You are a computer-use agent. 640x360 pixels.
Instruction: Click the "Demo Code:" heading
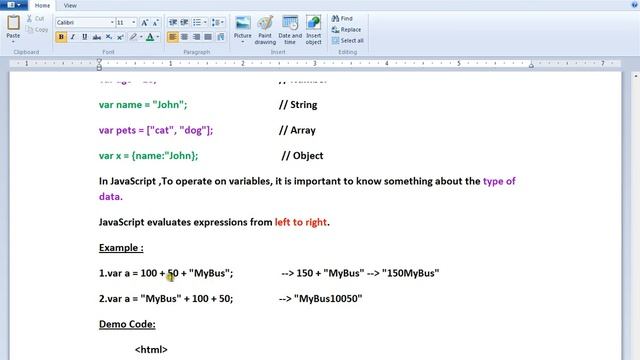(127, 324)
